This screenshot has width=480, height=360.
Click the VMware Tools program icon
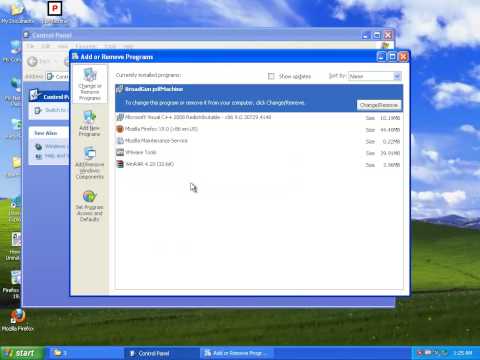[x=120, y=152]
